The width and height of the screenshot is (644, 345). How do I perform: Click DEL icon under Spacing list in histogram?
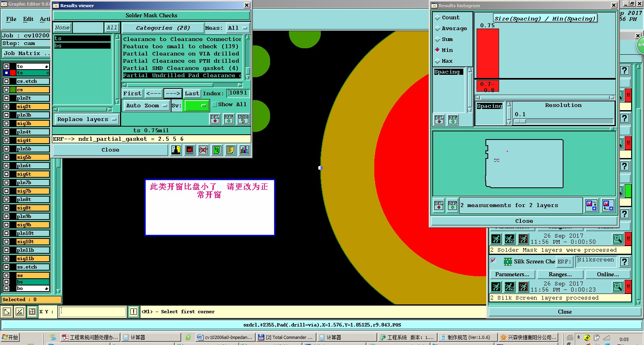click(439, 120)
